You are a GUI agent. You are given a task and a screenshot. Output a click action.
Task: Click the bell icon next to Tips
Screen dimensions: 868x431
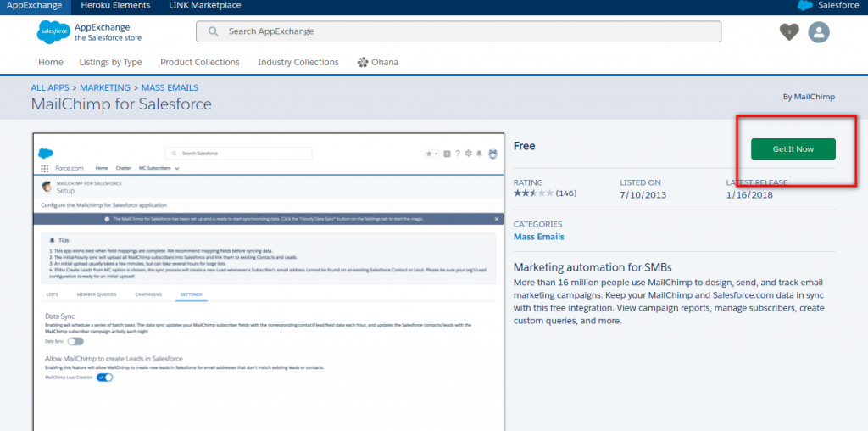click(x=52, y=240)
